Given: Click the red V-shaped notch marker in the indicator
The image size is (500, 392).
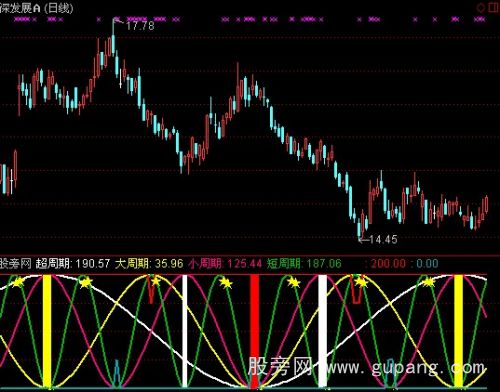Looking at the screenshot, I should (151, 289).
